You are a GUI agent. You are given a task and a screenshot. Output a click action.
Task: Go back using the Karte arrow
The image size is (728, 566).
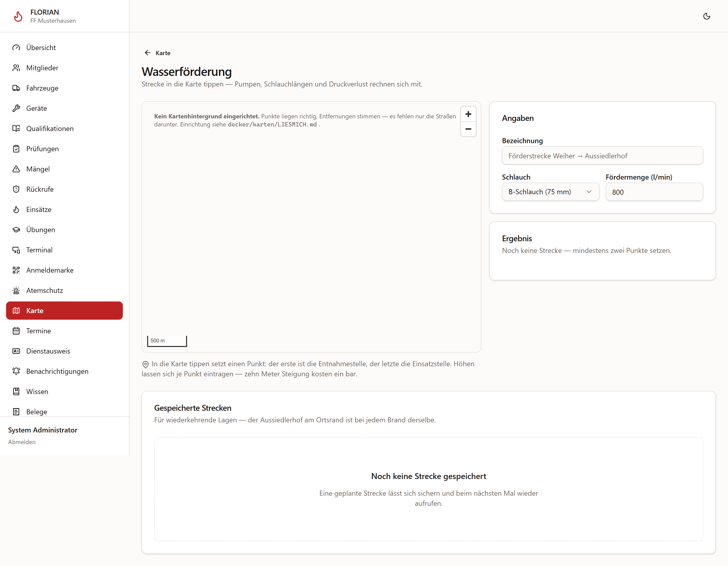click(147, 53)
